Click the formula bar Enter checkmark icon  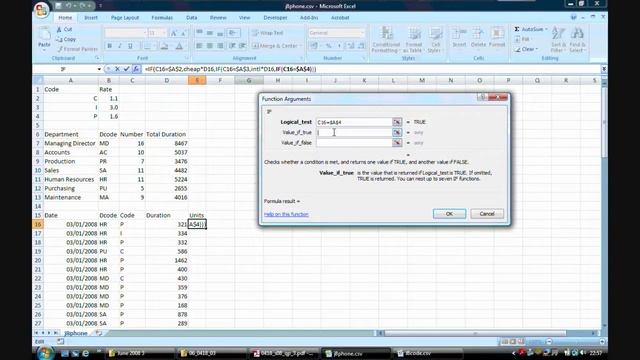[x=127, y=69]
